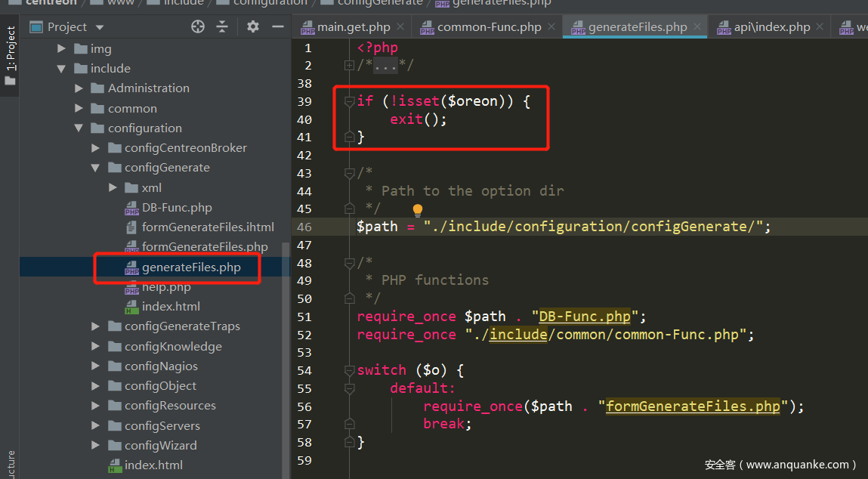
Task: Open the Project view dropdown
Action: tap(100, 27)
